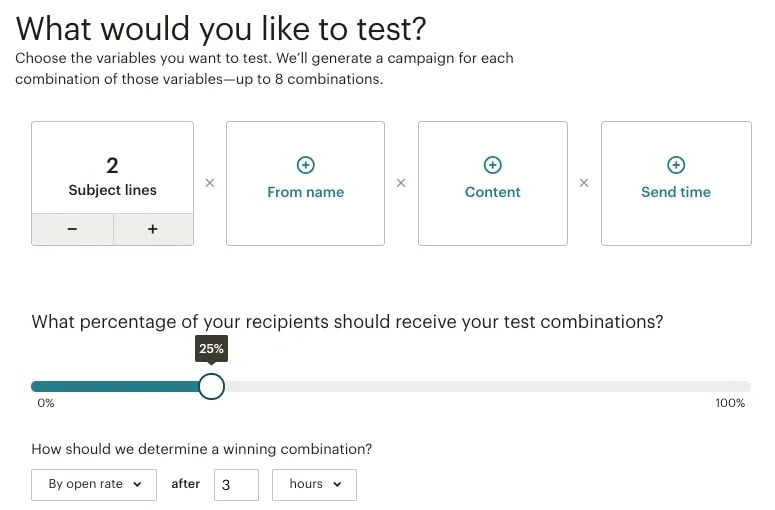Click the 'What would you like to test?' heading

click(x=221, y=27)
